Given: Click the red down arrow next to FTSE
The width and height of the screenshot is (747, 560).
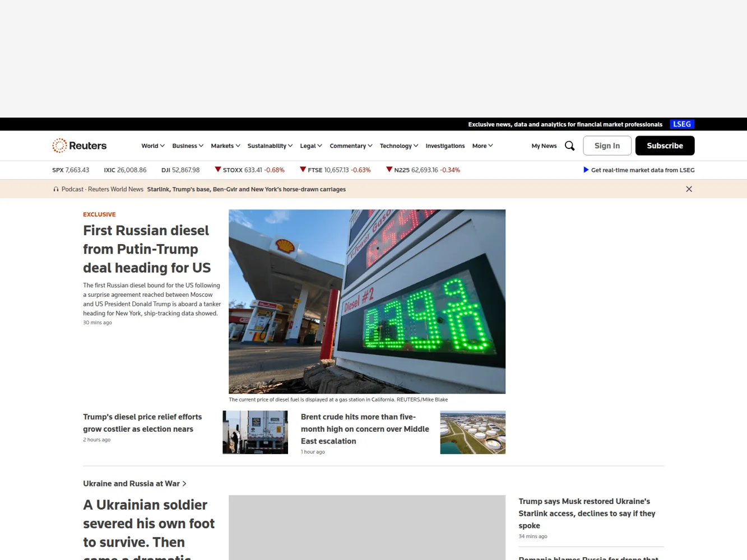Looking at the screenshot, I should point(303,169).
